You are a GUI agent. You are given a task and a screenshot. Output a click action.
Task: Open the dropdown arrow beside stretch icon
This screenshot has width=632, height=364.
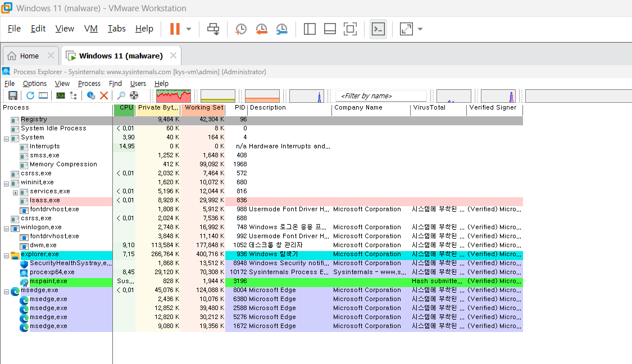coord(420,29)
